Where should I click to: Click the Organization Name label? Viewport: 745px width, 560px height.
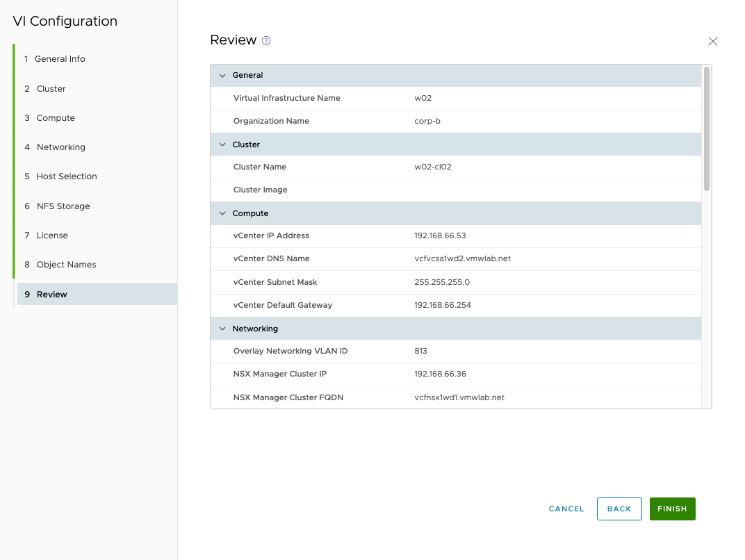[271, 121]
